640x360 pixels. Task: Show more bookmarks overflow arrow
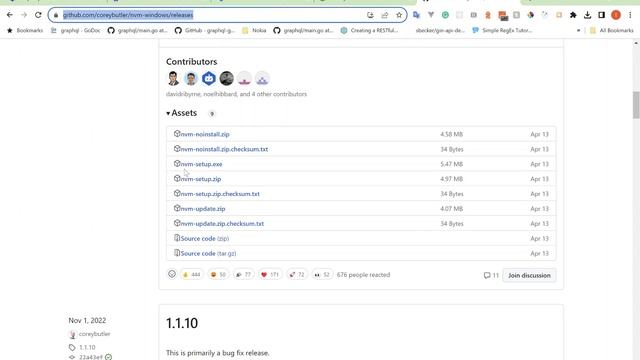578,30
